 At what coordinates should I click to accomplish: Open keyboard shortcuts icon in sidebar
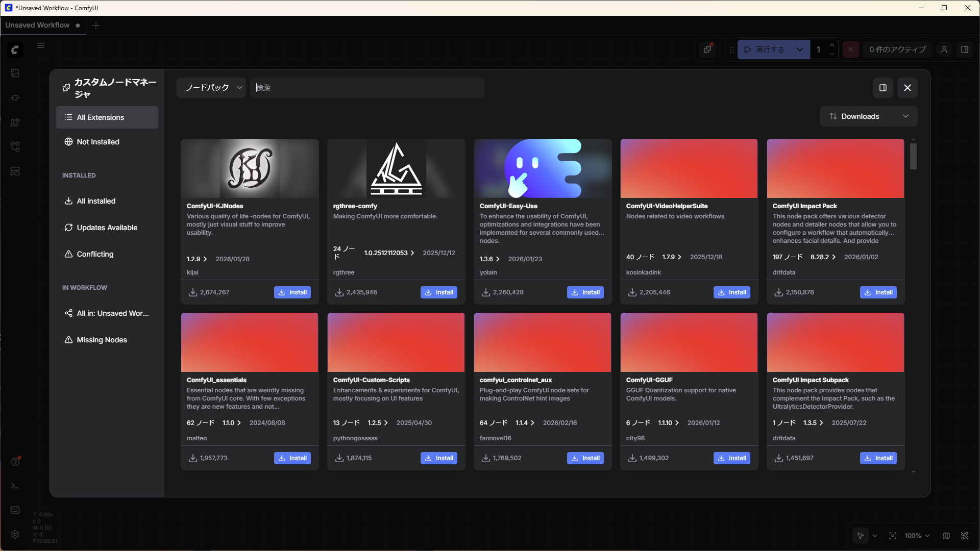(15, 510)
